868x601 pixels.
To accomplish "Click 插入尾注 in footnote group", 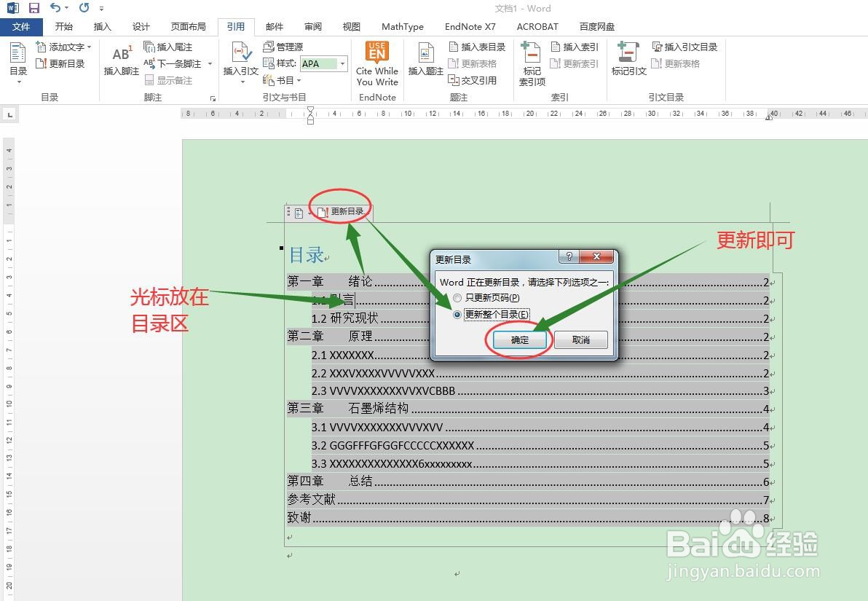I will (168, 47).
